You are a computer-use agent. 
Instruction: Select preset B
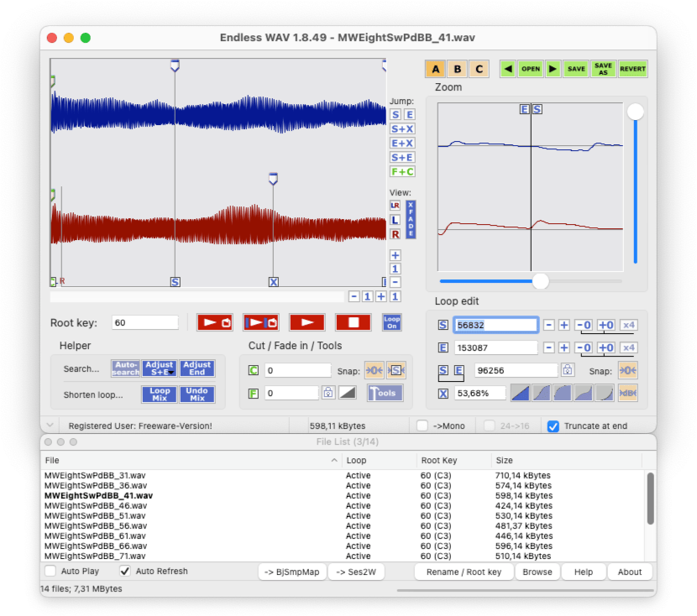coord(458,69)
